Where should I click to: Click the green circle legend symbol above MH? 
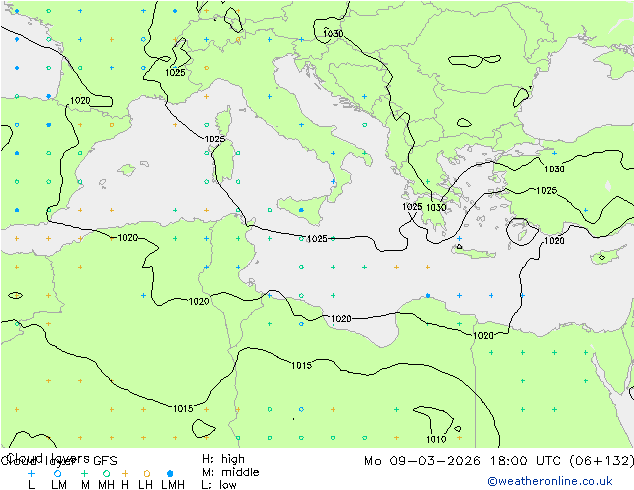click(x=106, y=473)
